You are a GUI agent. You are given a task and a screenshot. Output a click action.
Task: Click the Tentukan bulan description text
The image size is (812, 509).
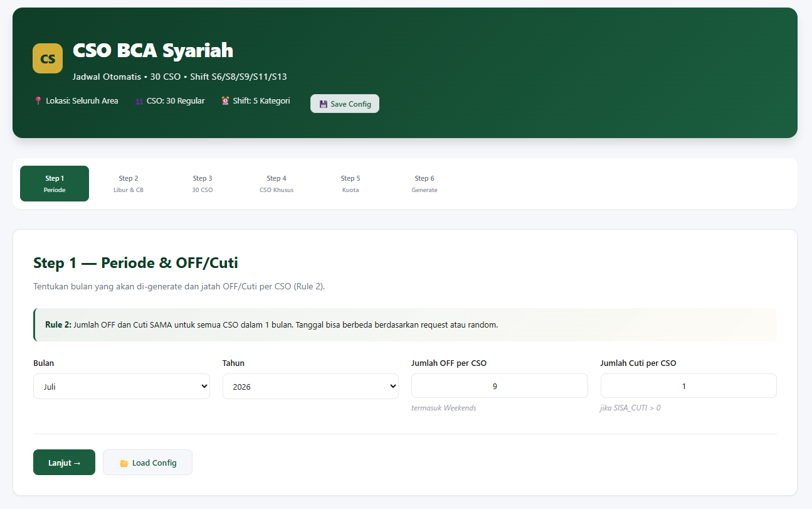click(x=179, y=287)
